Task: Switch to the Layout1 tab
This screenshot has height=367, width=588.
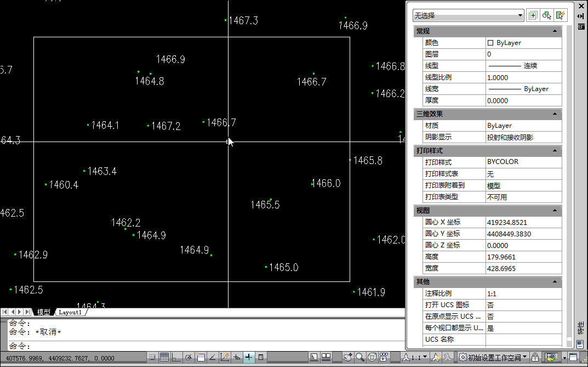Action: point(70,312)
